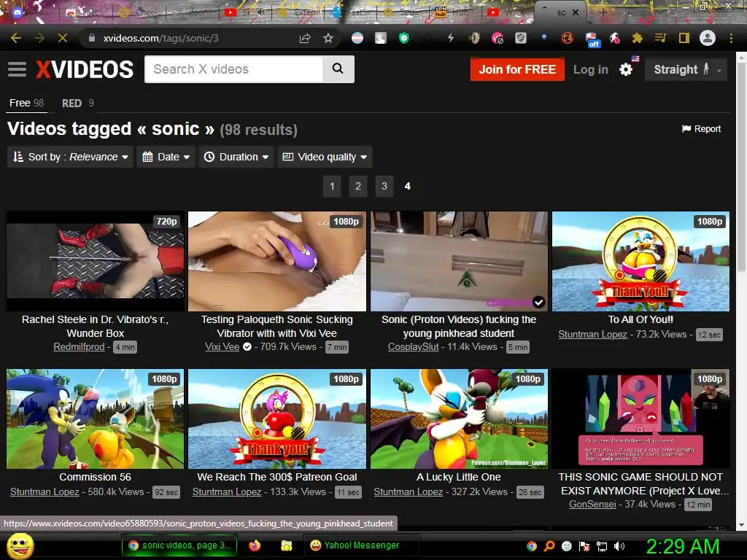
Task: Click the network tray icon
Action: coord(602,546)
